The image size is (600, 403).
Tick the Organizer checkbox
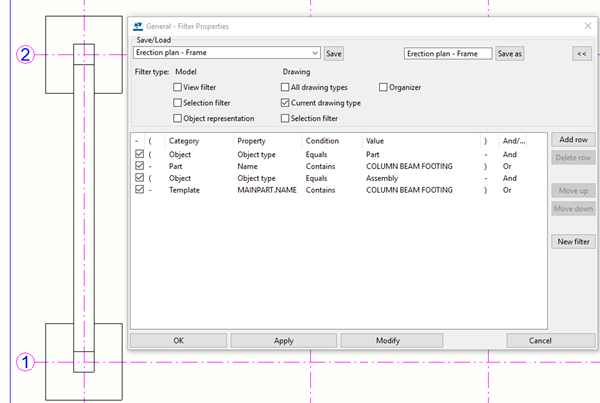384,88
